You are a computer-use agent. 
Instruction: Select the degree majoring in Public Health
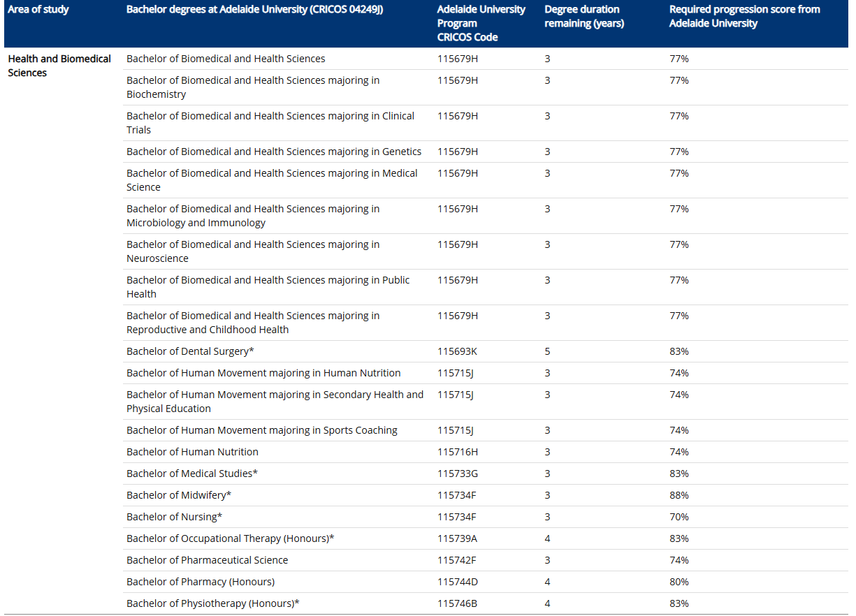point(268,287)
